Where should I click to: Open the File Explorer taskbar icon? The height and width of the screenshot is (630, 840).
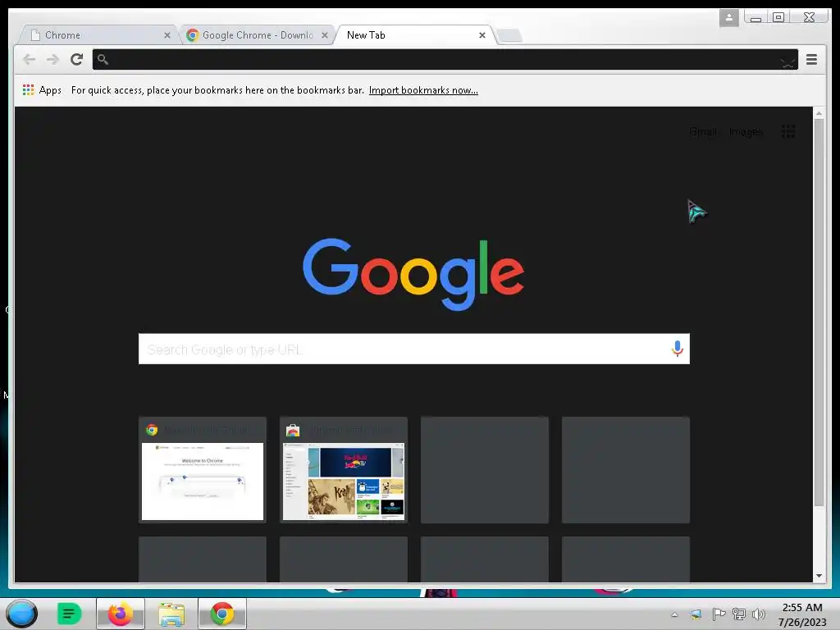(x=171, y=614)
